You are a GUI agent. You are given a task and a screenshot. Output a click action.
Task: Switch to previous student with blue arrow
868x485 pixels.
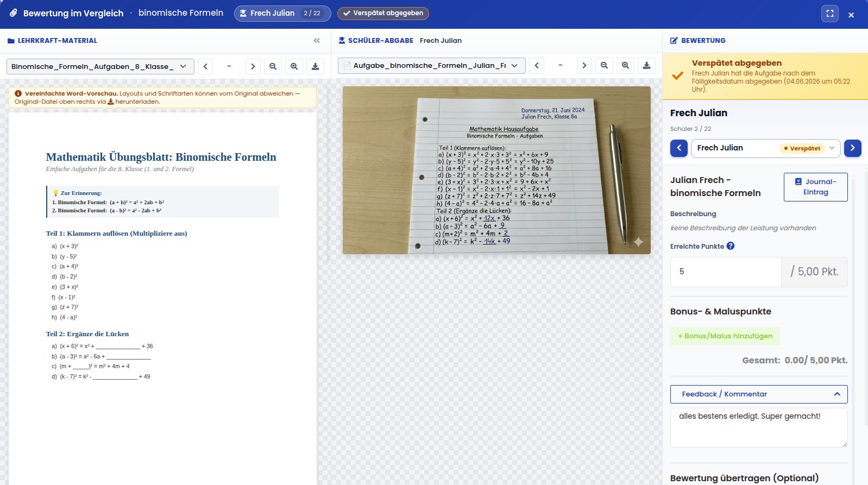679,148
